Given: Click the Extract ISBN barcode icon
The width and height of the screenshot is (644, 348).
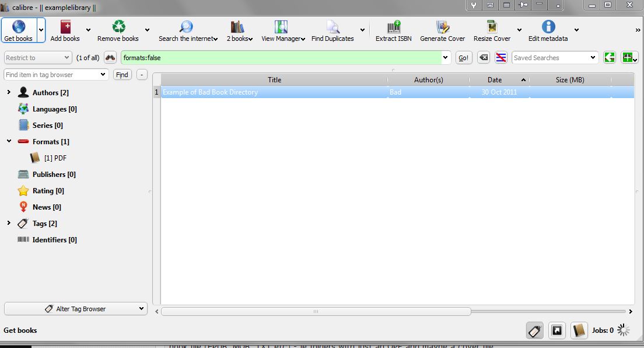Looking at the screenshot, I should point(394,27).
